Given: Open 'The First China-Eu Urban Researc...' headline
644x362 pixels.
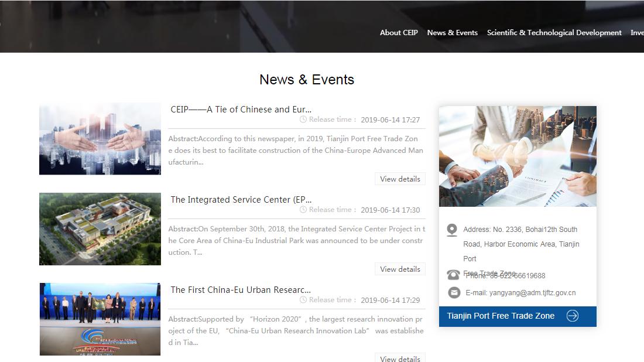Looking at the screenshot, I should (241, 290).
